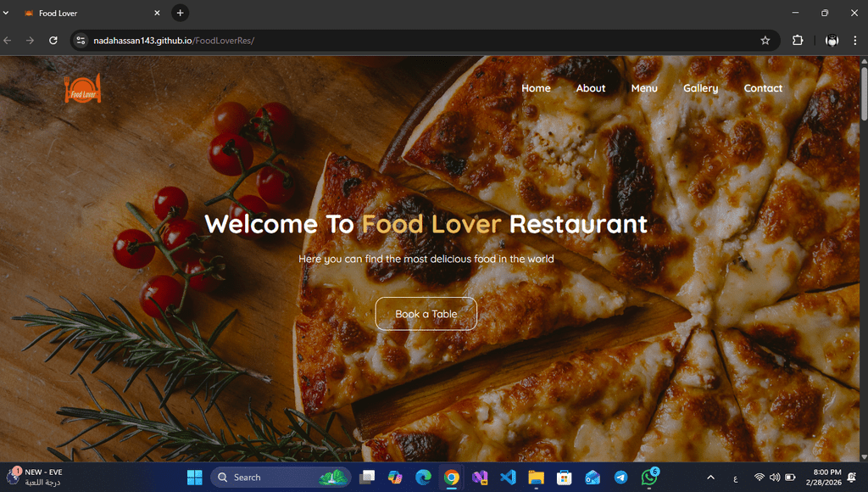Go to the About nav item
This screenshot has height=492, width=868.
tap(590, 88)
